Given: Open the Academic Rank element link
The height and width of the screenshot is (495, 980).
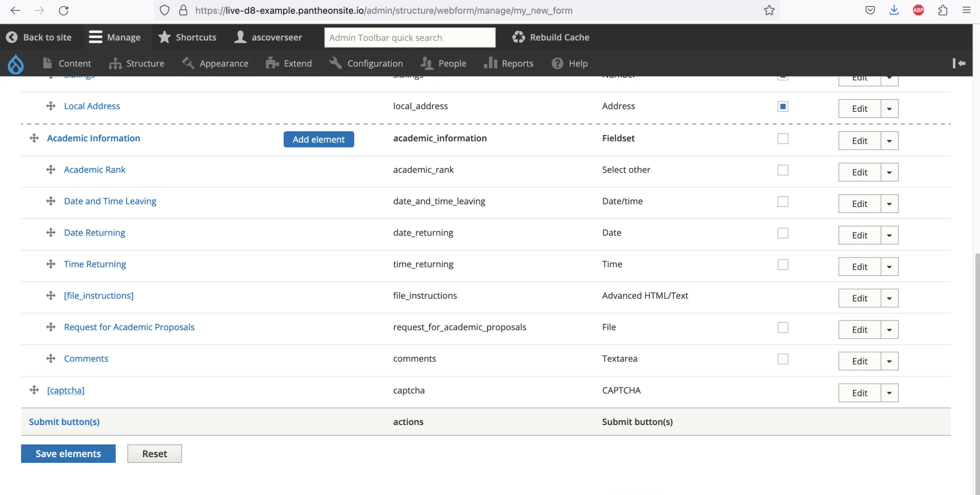Looking at the screenshot, I should point(94,170).
